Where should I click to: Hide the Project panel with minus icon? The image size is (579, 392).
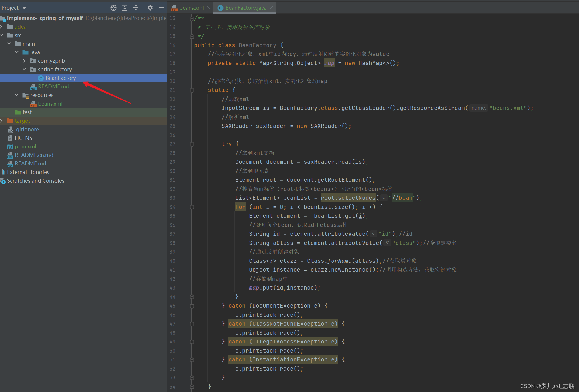click(161, 8)
